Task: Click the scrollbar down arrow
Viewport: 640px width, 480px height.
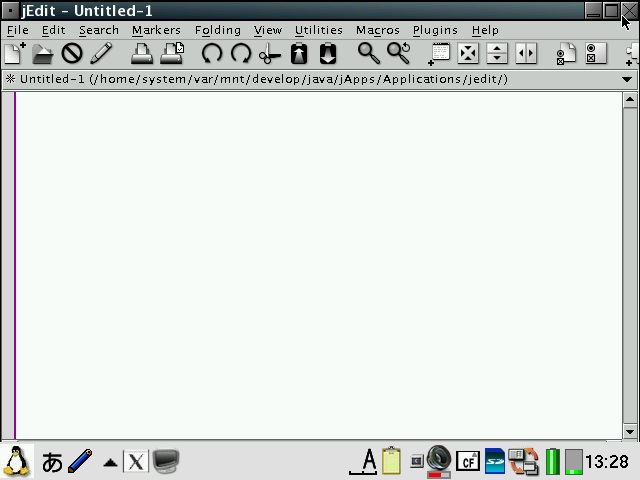Action: (x=630, y=431)
